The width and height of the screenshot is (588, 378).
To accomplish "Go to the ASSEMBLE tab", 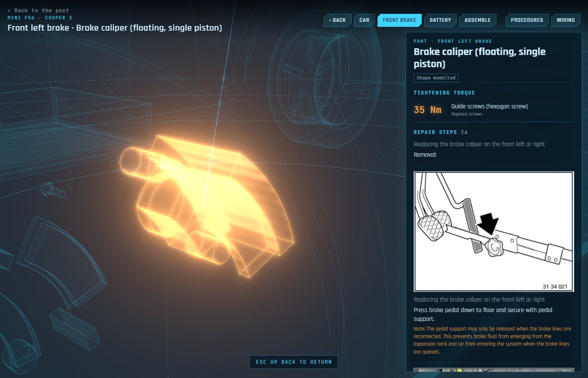I will pos(478,20).
